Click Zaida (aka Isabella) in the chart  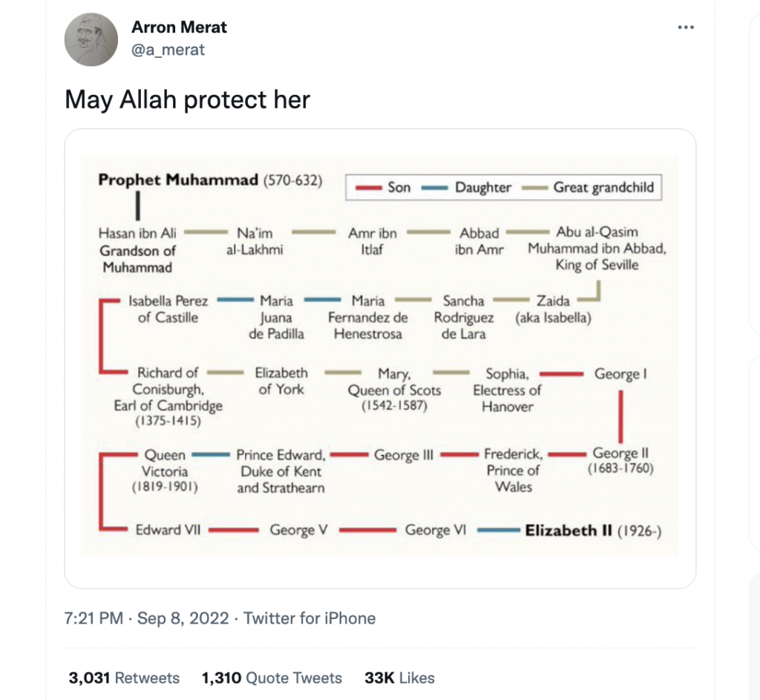[x=553, y=310]
